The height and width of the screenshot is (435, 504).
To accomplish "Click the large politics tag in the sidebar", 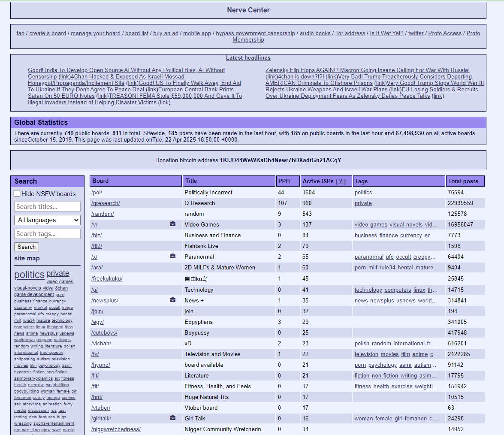I will (29, 275).
